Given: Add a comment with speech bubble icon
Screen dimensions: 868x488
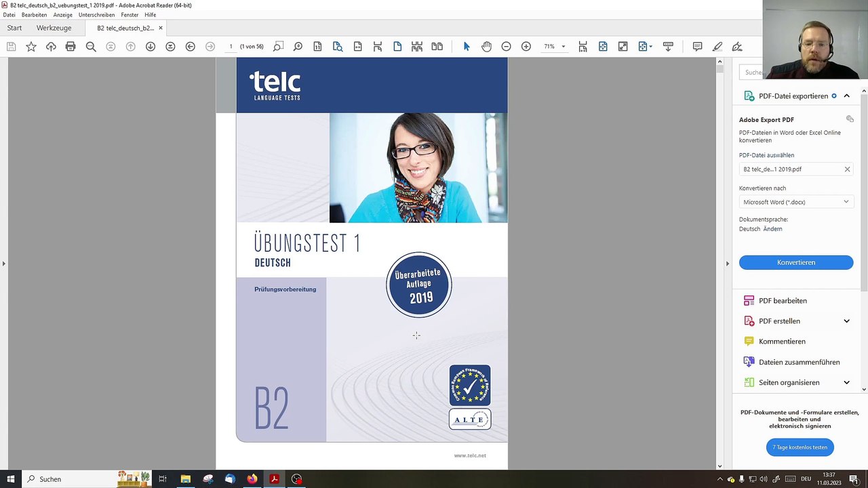Looking at the screenshot, I should [697, 46].
